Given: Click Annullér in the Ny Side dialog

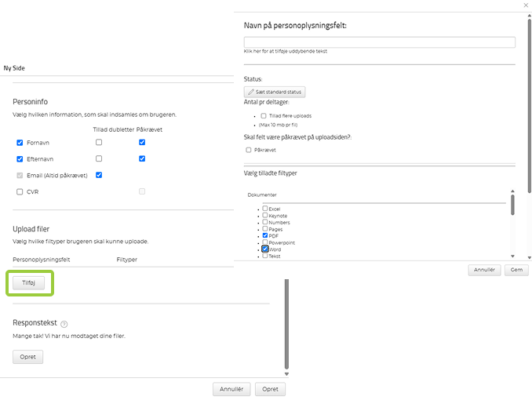Looking at the screenshot, I should (232, 388).
